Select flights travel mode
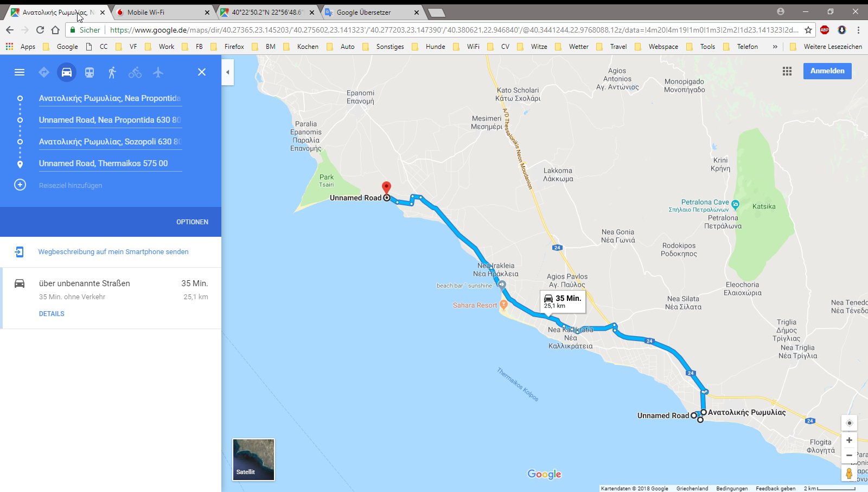The height and width of the screenshot is (492, 868). pyautogui.click(x=158, y=72)
